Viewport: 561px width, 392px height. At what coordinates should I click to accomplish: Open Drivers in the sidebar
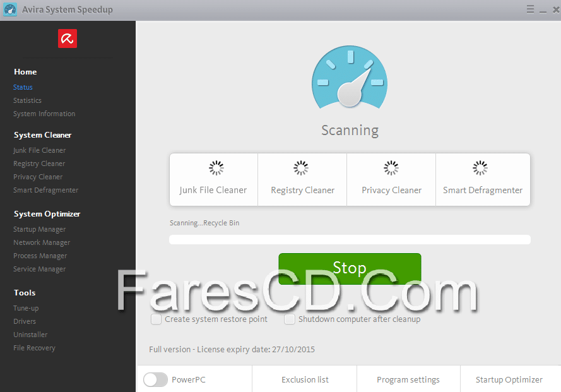[x=25, y=321]
